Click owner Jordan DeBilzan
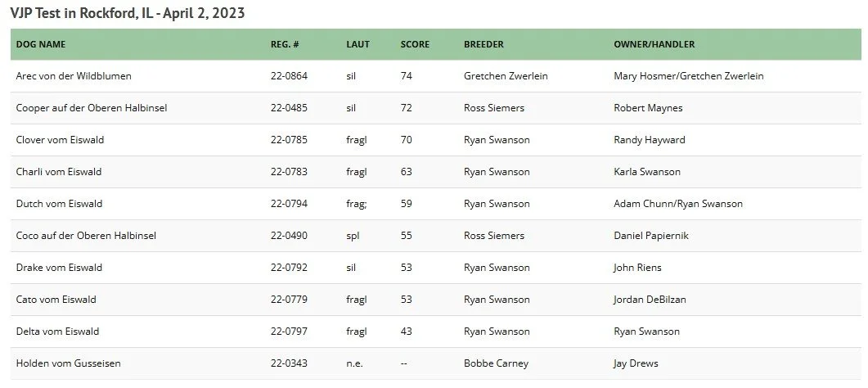This screenshot has width=868, height=388. coord(650,300)
